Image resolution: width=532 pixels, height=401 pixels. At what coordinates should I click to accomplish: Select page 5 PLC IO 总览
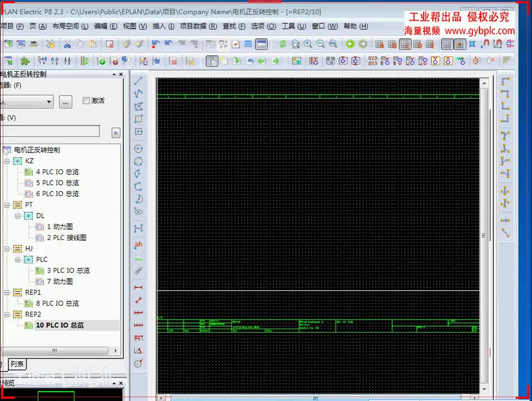coord(57,183)
